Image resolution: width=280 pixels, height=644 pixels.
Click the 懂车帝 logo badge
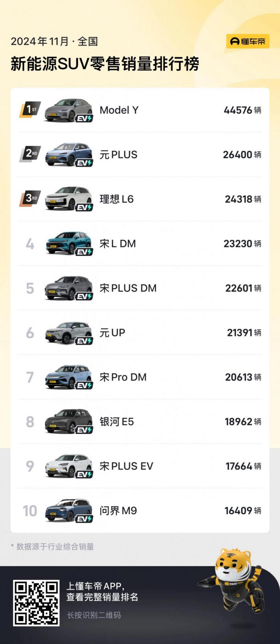coord(248,41)
